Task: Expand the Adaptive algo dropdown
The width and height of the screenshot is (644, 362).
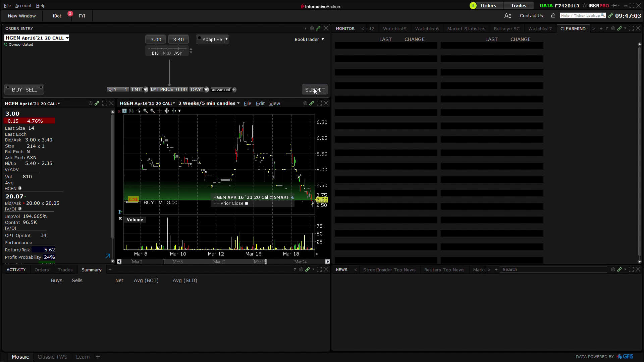Action: click(226, 39)
